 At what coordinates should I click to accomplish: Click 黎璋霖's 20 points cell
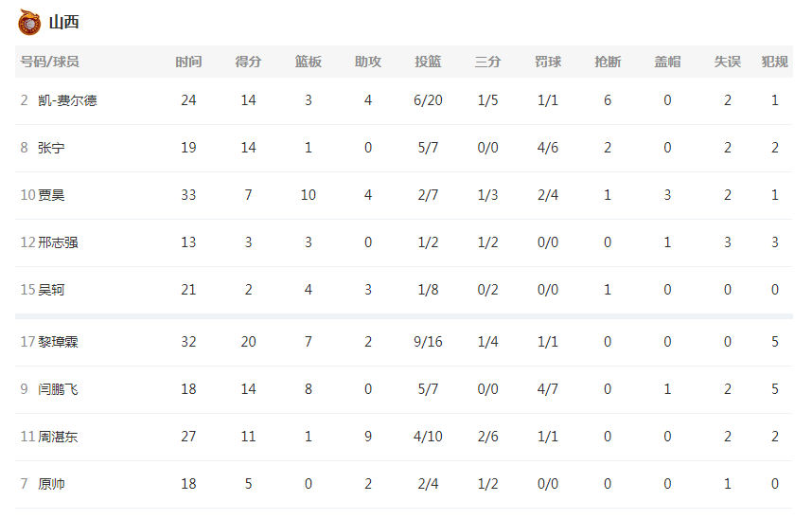pyautogui.click(x=248, y=342)
